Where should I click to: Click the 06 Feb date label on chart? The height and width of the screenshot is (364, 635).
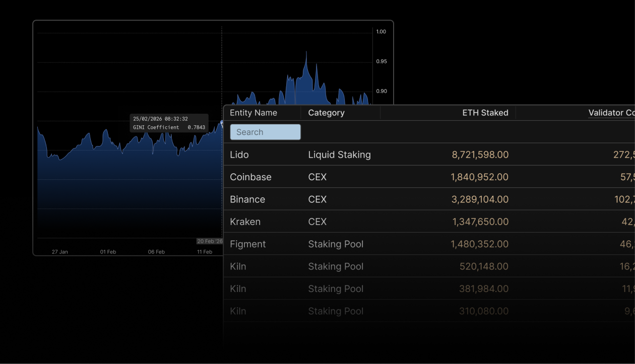[156, 252]
